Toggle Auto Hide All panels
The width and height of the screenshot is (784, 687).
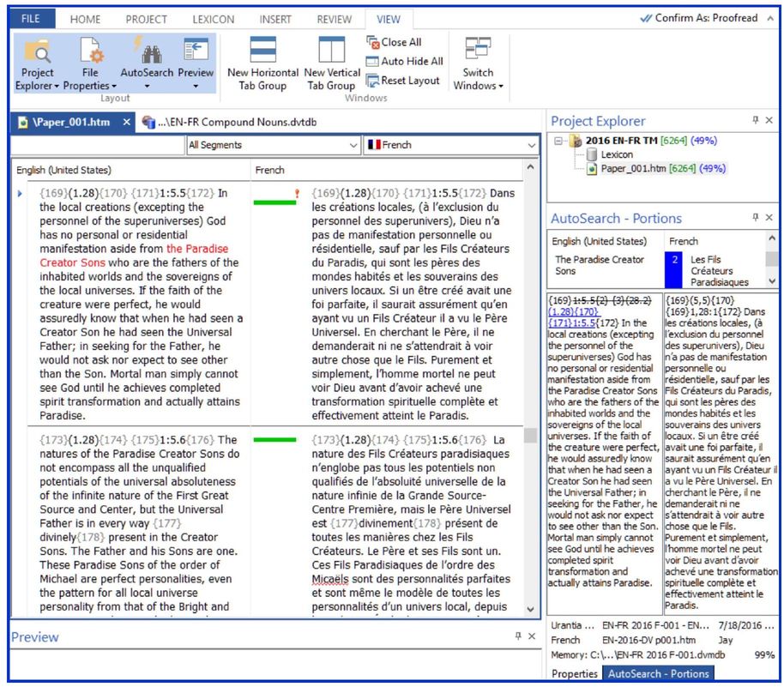click(x=404, y=61)
